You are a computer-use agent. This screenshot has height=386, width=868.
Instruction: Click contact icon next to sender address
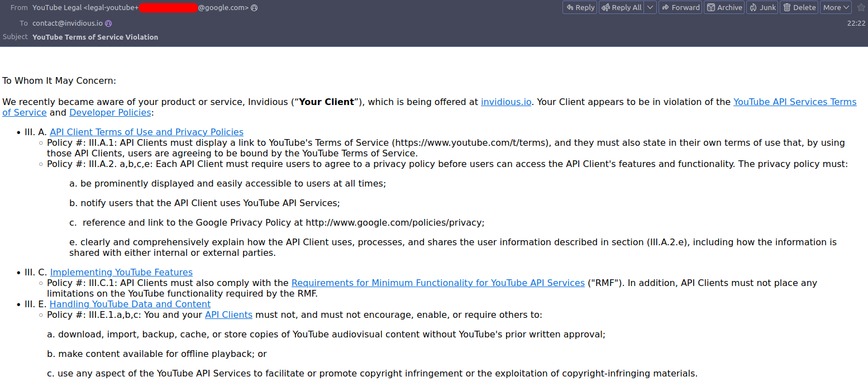point(254,8)
